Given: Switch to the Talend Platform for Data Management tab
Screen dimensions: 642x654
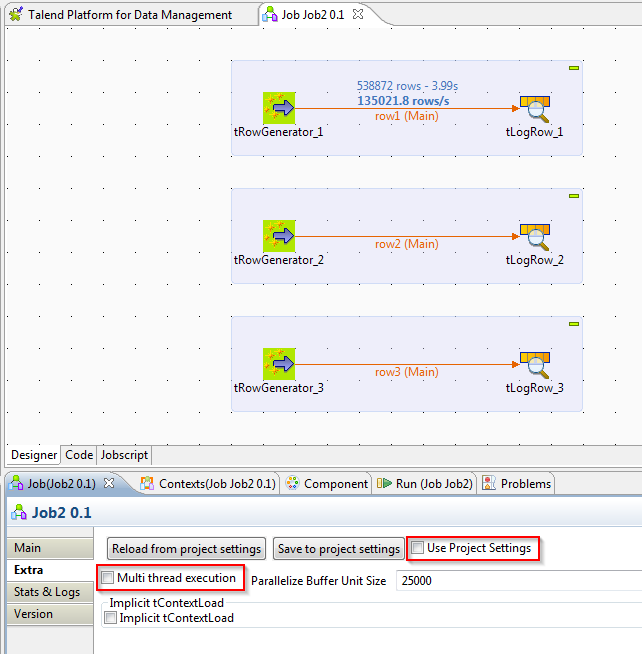Looking at the screenshot, I should click(x=130, y=15).
